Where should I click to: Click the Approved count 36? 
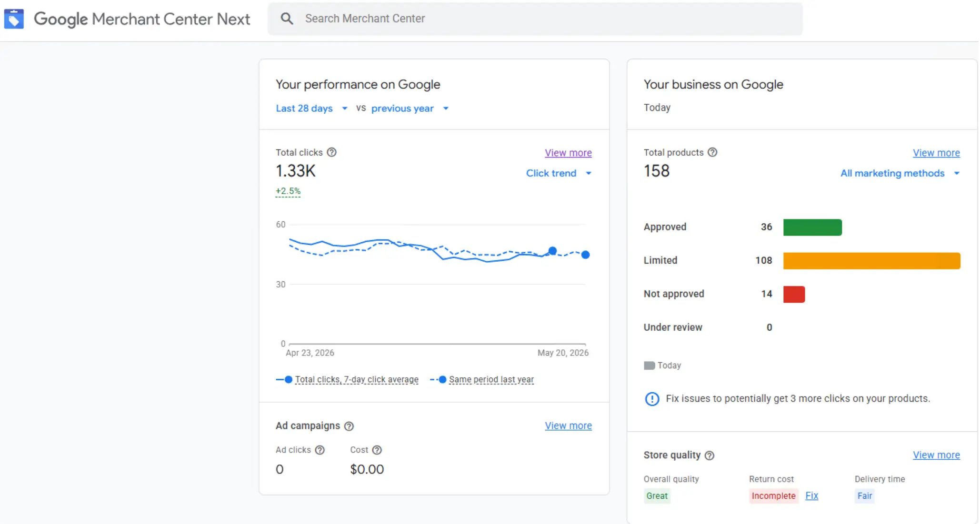[766, 227]
